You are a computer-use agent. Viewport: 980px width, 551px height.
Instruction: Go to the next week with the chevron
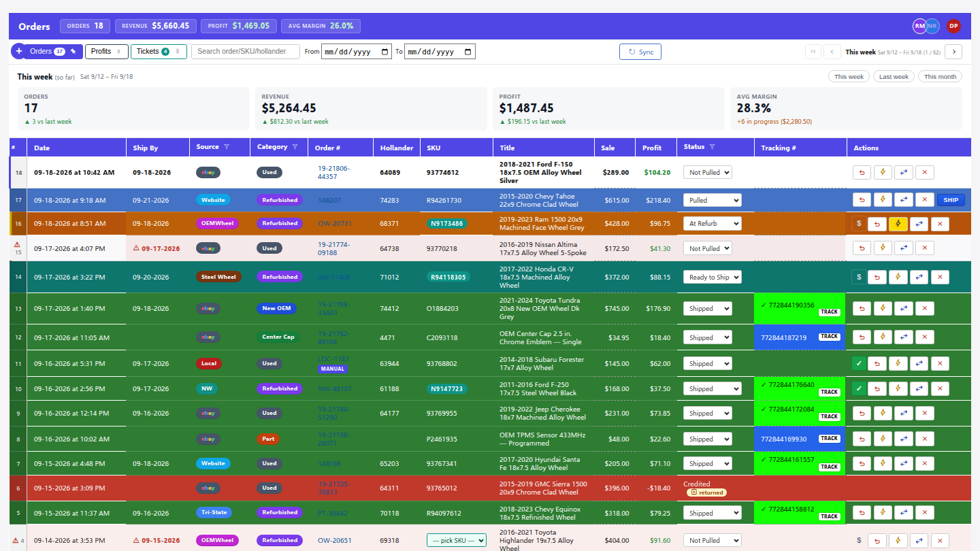click(x=953, y=52)
